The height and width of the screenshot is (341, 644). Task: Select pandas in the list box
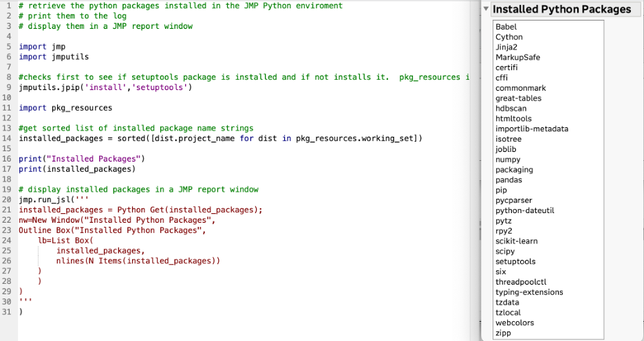click(x=508, y=180)
